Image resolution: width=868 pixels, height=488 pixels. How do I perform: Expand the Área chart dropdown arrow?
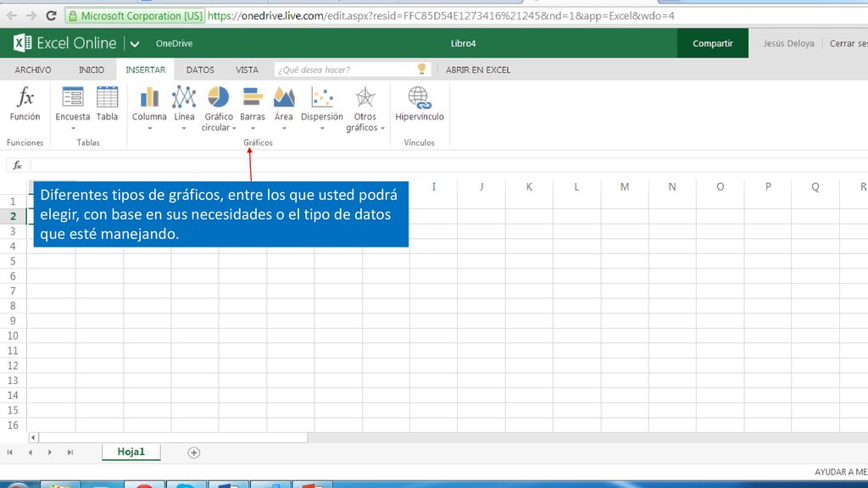tap(283, 129)
